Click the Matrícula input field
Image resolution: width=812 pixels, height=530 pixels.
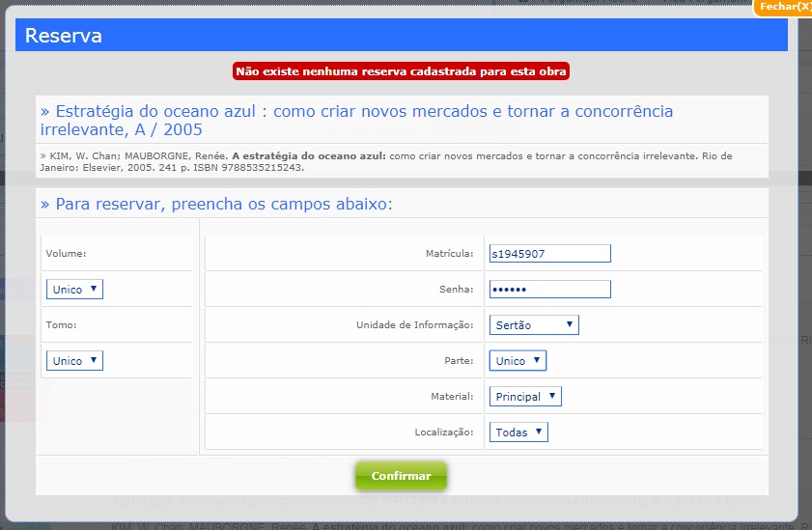coord(550,254)
